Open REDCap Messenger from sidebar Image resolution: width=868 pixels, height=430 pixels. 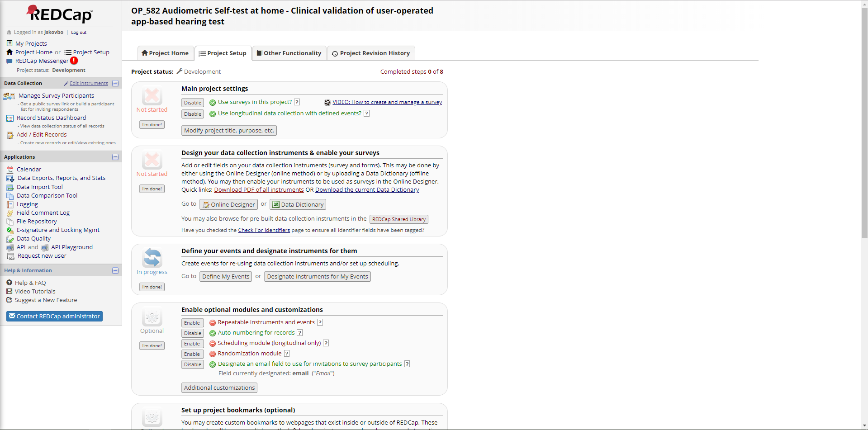click(42, 61)
